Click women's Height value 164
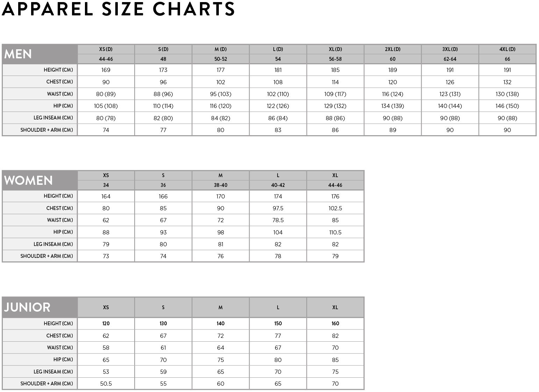The height and width of the screenshot is (392, 539). click(x=106, y=196)
